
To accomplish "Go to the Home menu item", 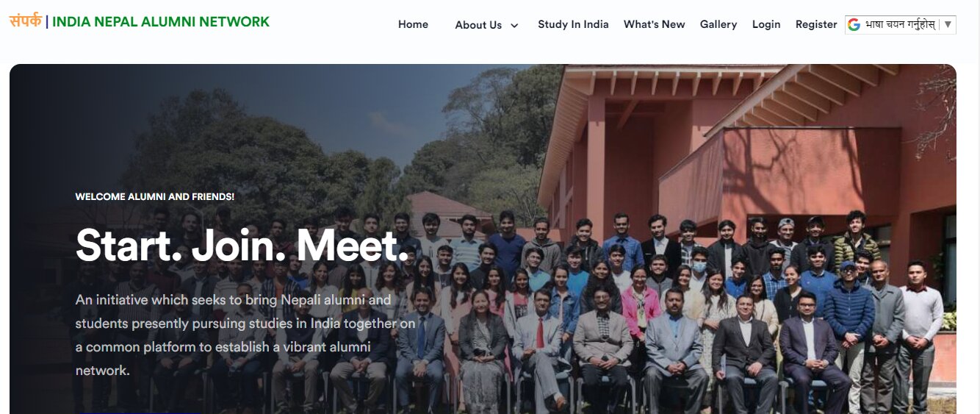I will (x=413, y=24).
